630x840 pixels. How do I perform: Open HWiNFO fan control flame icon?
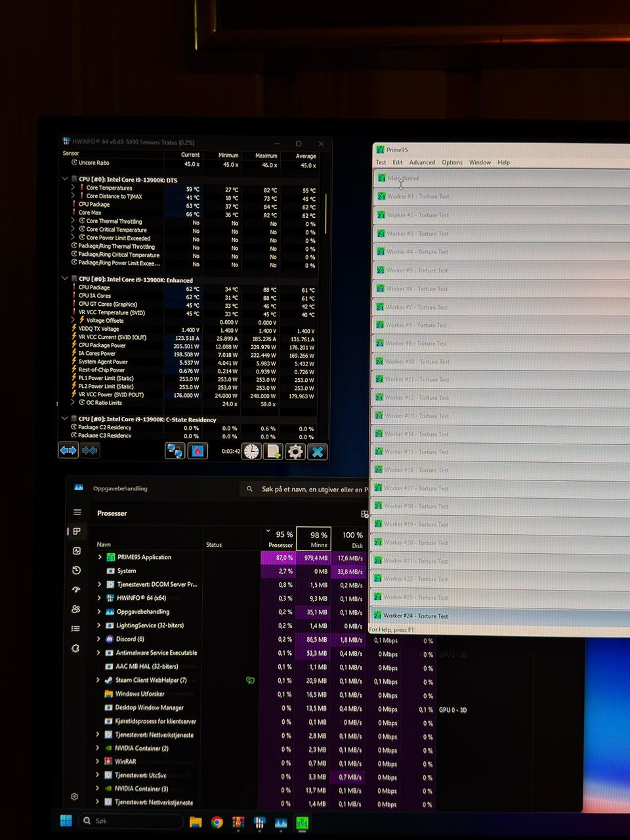coord(198,451)
